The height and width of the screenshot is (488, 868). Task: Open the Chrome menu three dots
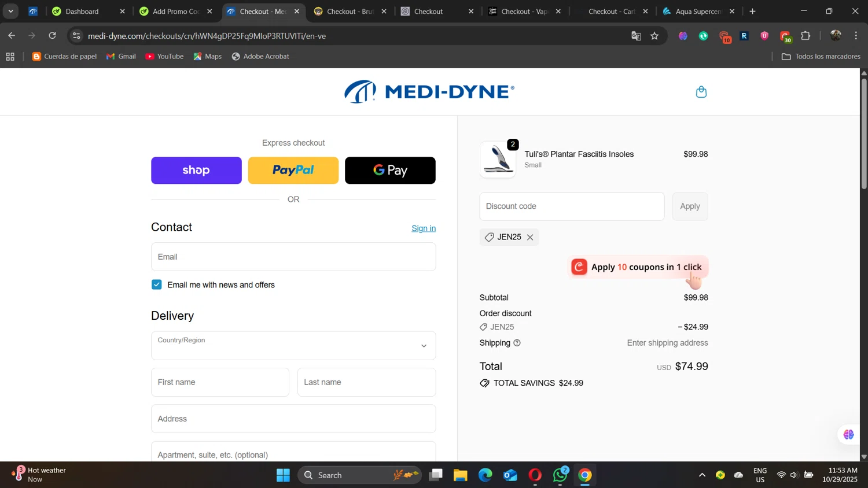pos(856,36)
